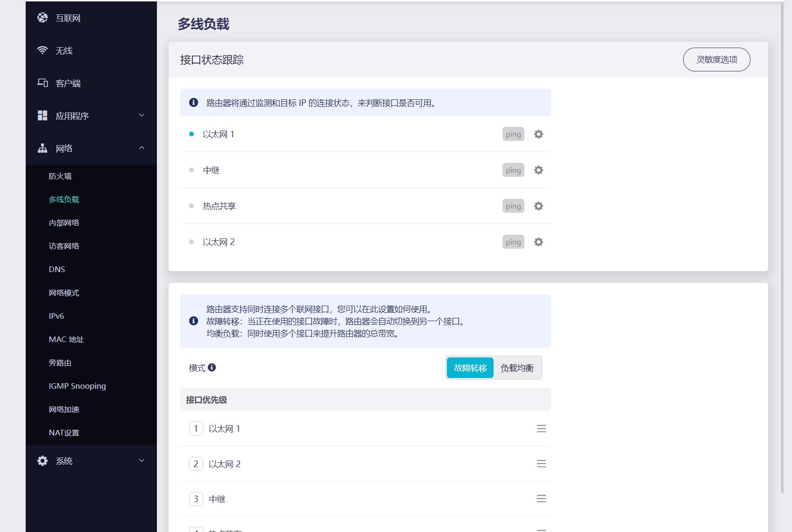Grab the drag handle beside 以太网 2

(541, 464)
